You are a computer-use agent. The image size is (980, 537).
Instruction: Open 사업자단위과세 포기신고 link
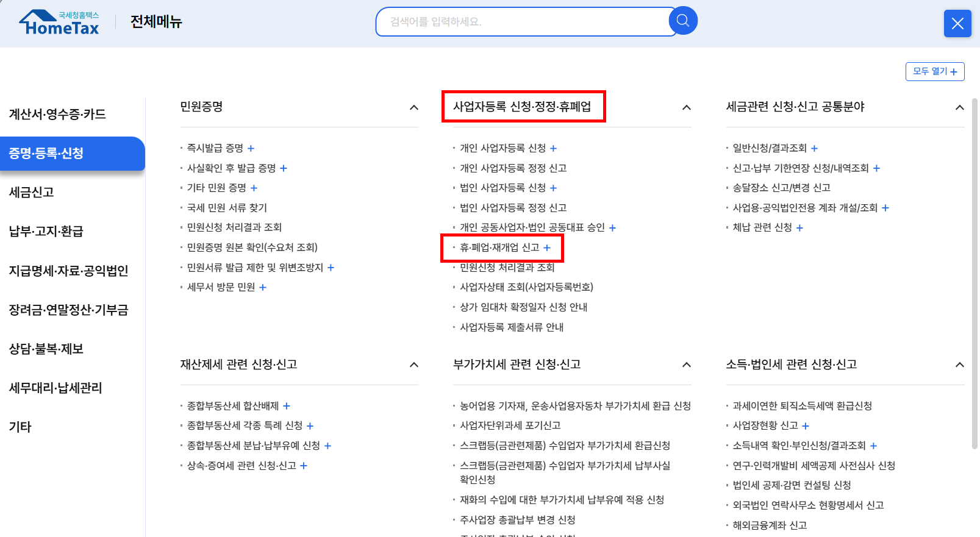point(510,425)
